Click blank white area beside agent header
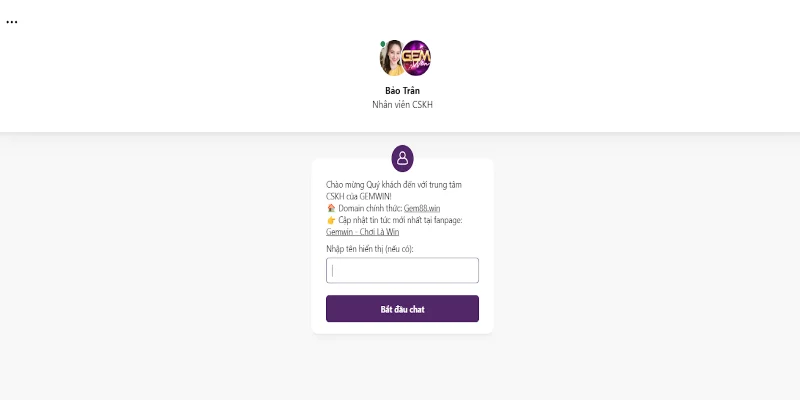Screen dimensions: 800x400 click(612, 66)
